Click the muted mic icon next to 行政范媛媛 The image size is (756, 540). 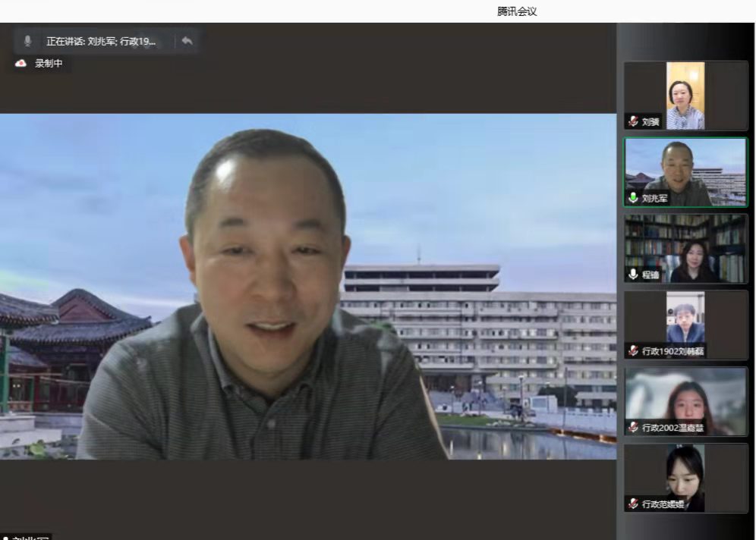point(633,504)
